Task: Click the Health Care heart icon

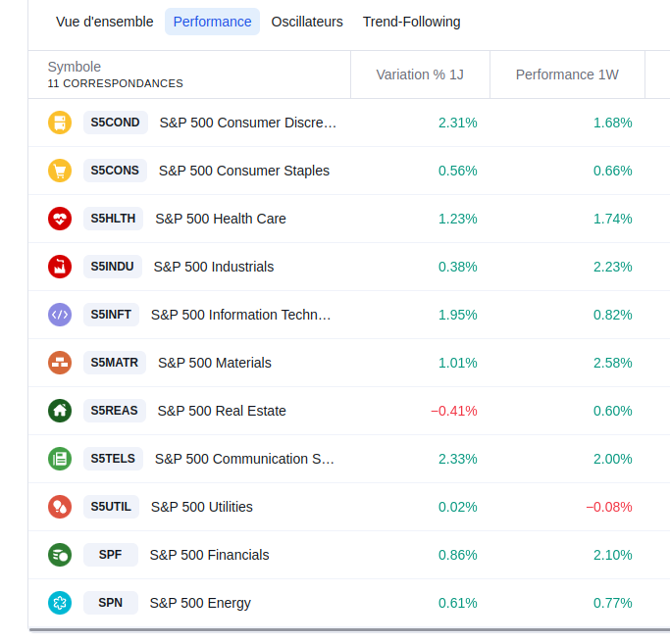Action: [x=60, y=219]
